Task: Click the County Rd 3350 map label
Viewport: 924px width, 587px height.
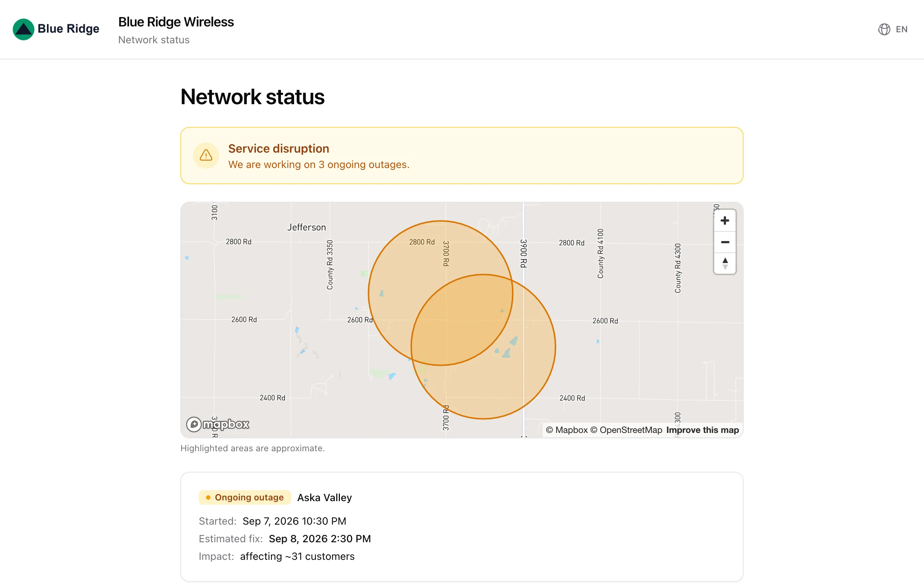Action: point(330,265)
